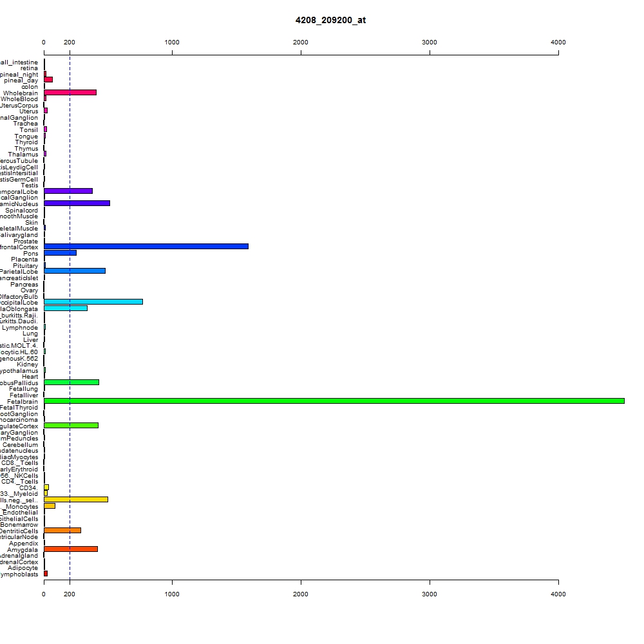Click the bottom axis 4000 tick label

(558, 594)
